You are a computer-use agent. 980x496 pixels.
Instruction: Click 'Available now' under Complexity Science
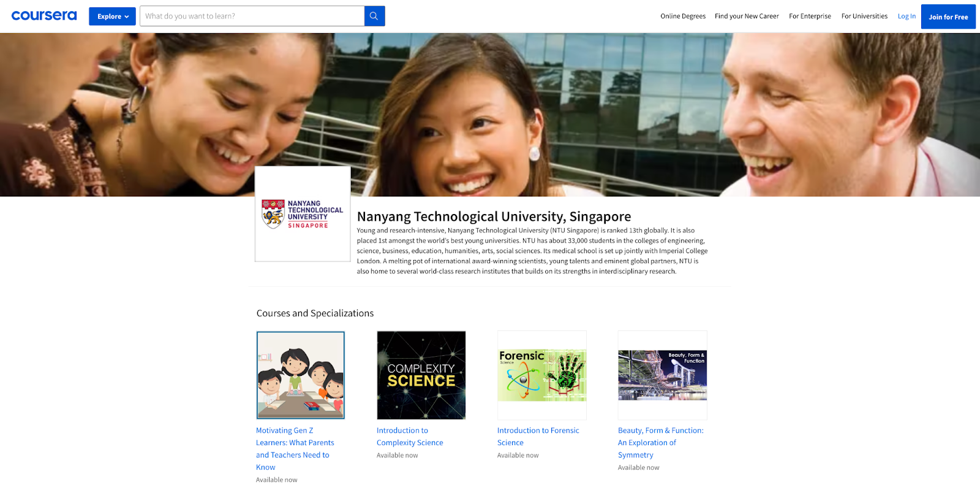coord(398,456)
